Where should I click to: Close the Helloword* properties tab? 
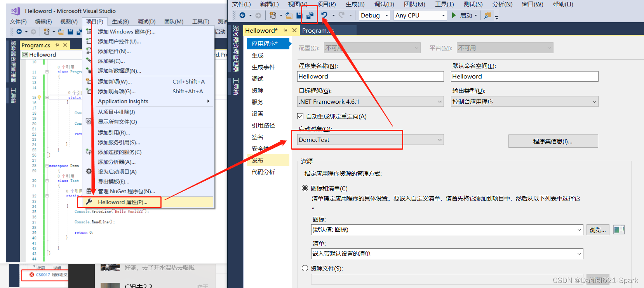[294, 30]
